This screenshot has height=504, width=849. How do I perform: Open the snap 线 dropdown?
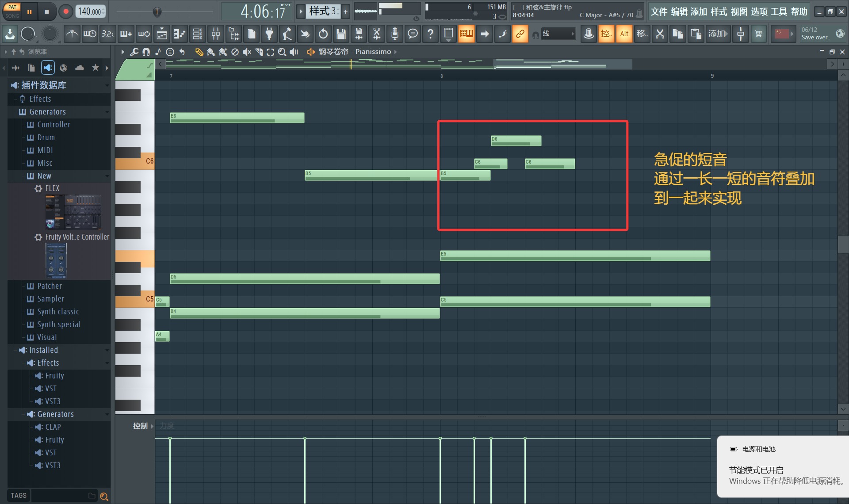[x=558, y=34]
